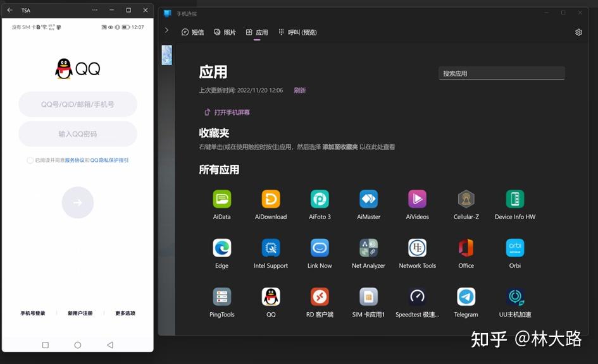598x364 pixels.
Task: Click 新用户注册 in QQ
Action: (x=80, y=313)
